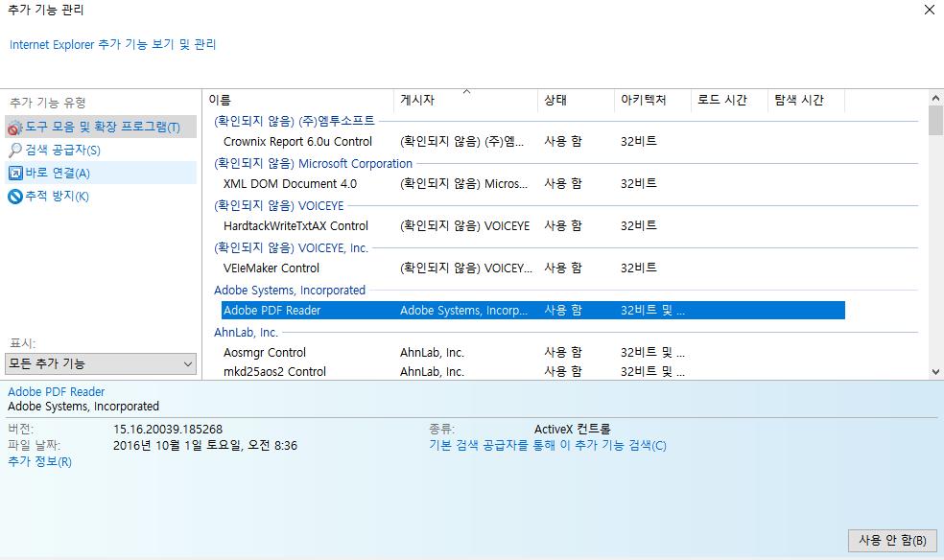Click 사용 함 status of Crownix Report row

point(563,142)
